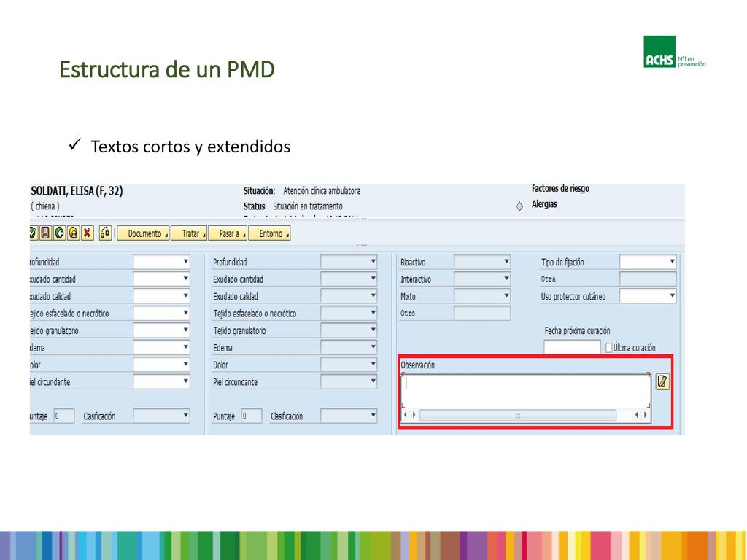Click the Alergias label
747x560 pixels.
tap(544, 204)
